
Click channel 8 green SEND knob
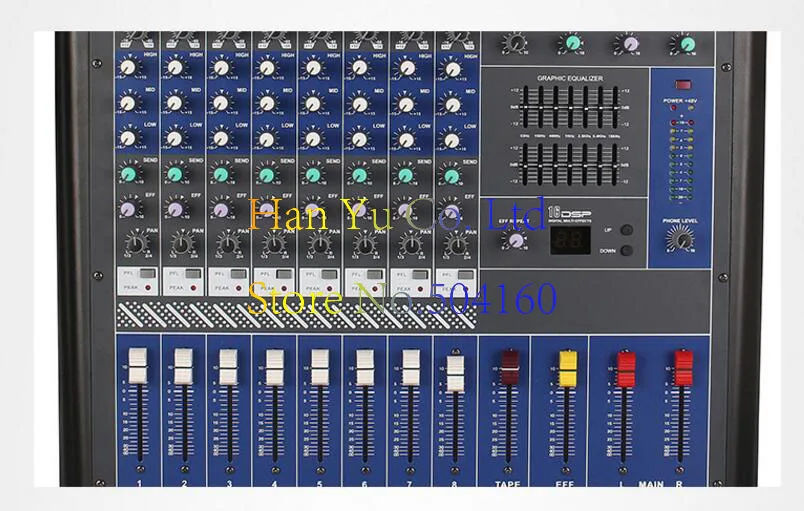(x=451, y=176)
